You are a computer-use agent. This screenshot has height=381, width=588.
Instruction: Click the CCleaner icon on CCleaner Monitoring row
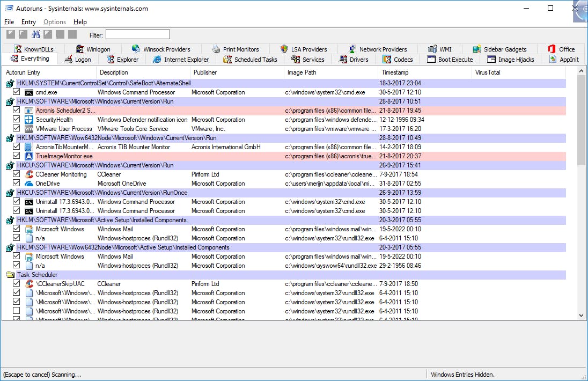point(28,174)
